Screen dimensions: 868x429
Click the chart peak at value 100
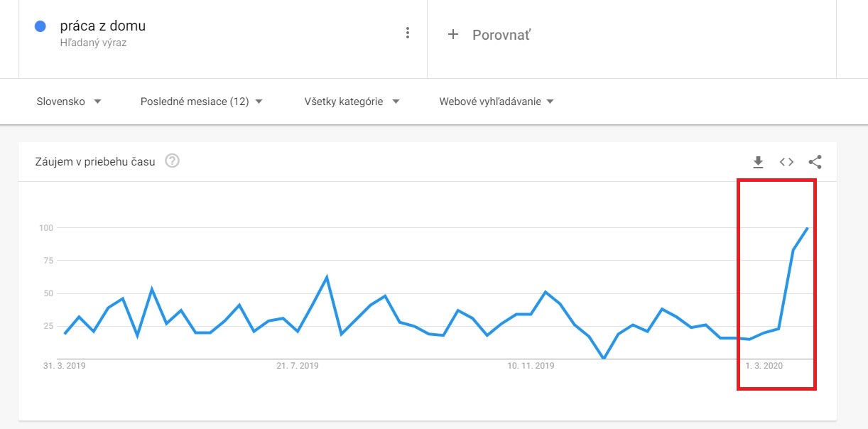808,228
